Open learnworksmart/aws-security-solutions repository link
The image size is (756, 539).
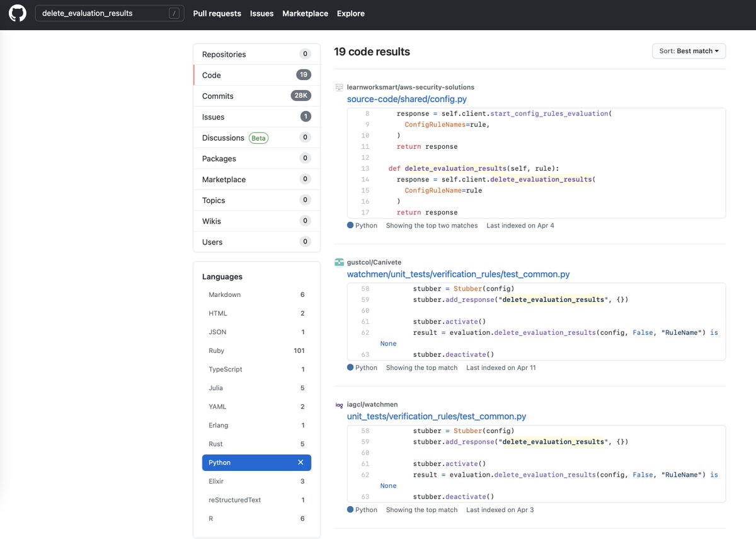pyautogui.click(x=411, y=87)
